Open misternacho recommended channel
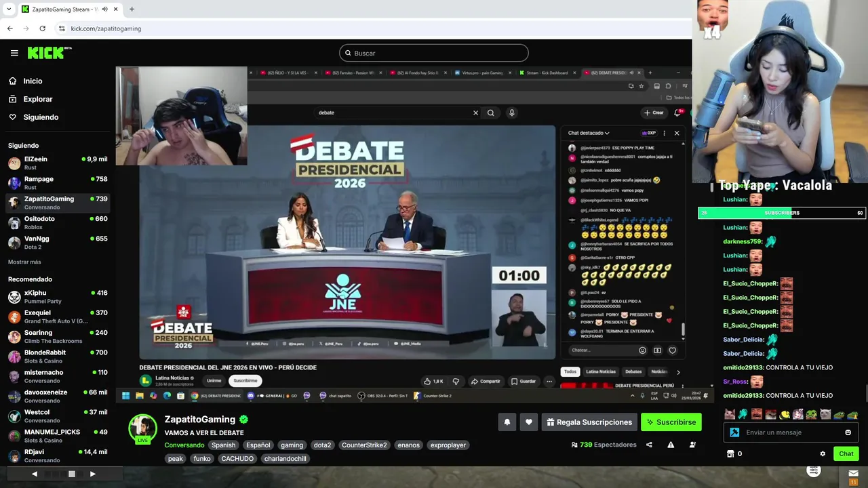 pos(58,375)
